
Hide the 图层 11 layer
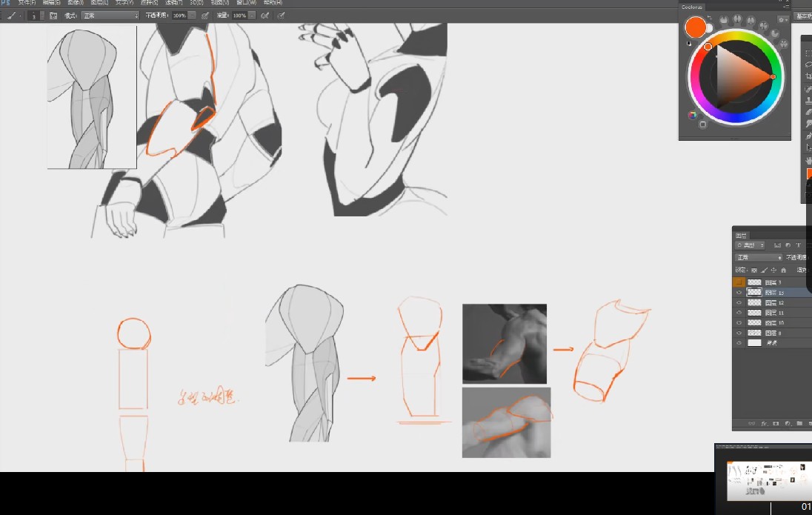739,313
